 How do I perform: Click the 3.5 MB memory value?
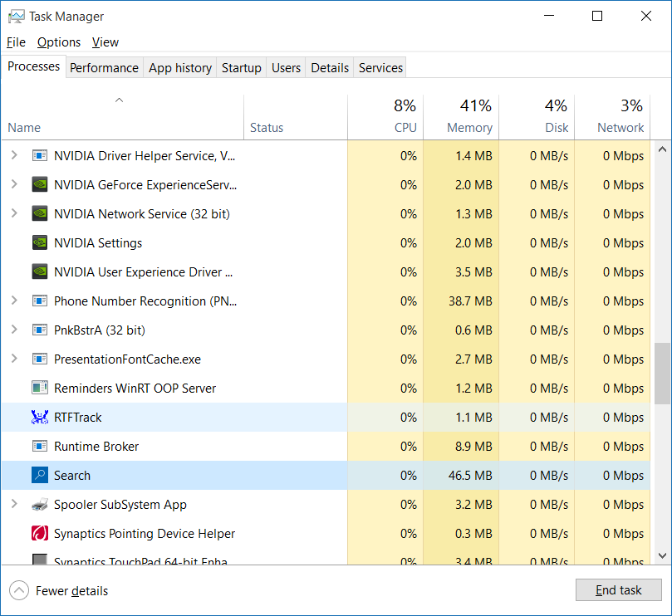point(473,272)
